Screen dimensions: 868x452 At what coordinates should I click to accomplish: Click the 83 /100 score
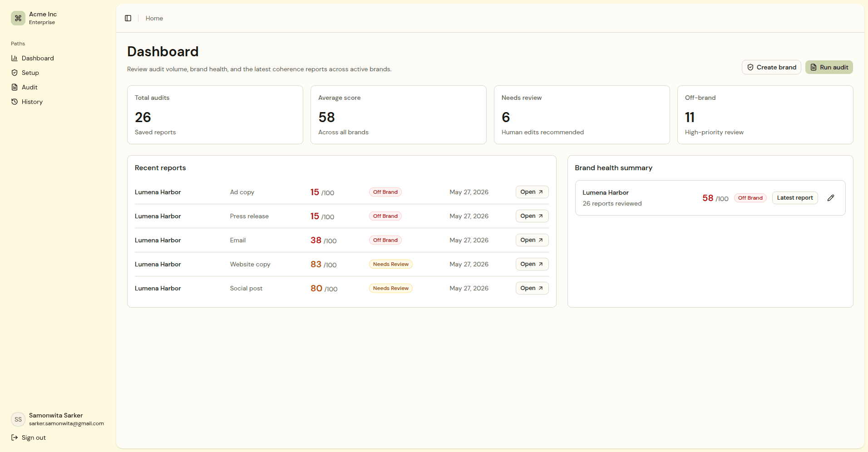(324, 264)
